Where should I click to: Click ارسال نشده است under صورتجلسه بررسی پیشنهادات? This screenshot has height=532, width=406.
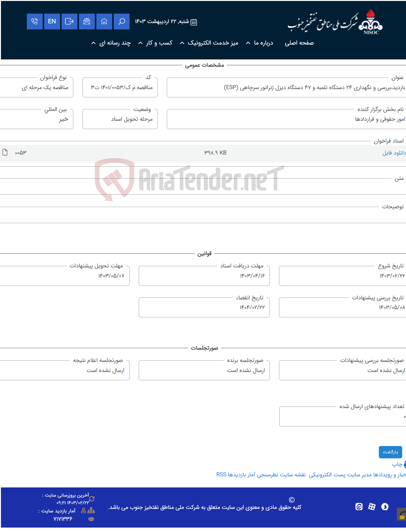tap(386, 370)
